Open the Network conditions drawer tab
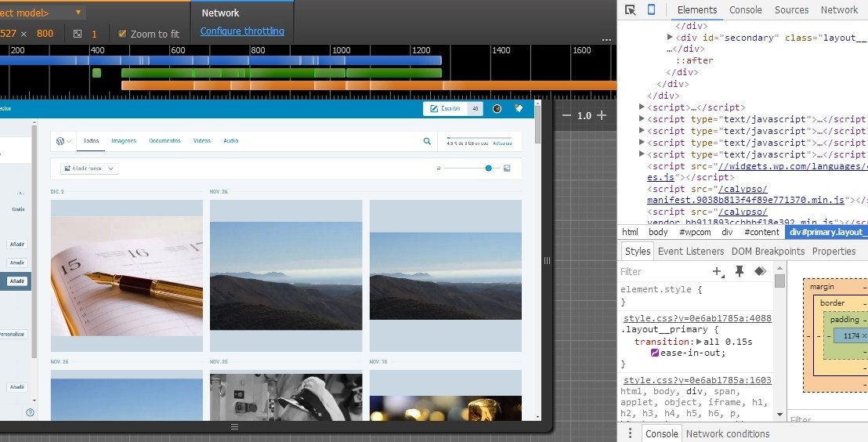The image size is (868, 442). pos(728,433)
